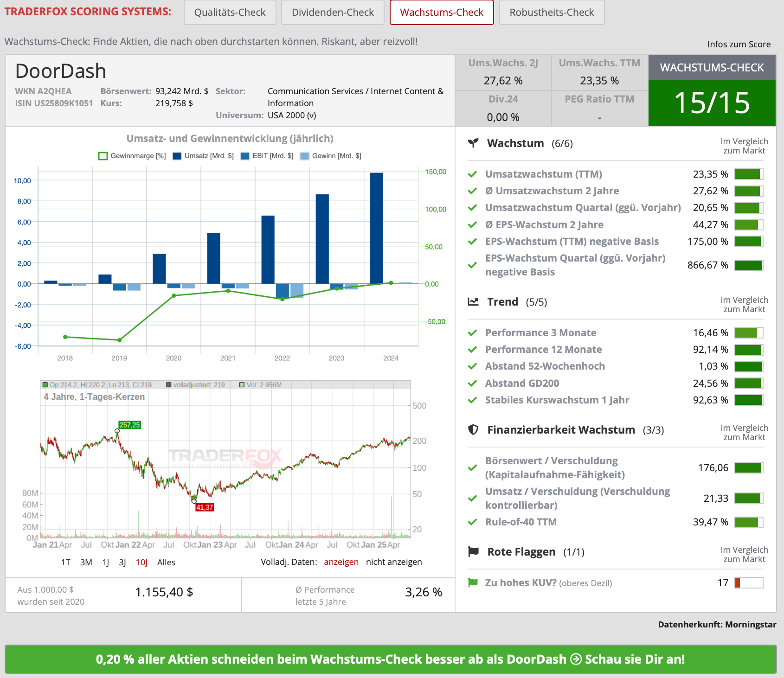Open the Dividenden-Check tab
The image size is (784, 678).
coord(333,13)
